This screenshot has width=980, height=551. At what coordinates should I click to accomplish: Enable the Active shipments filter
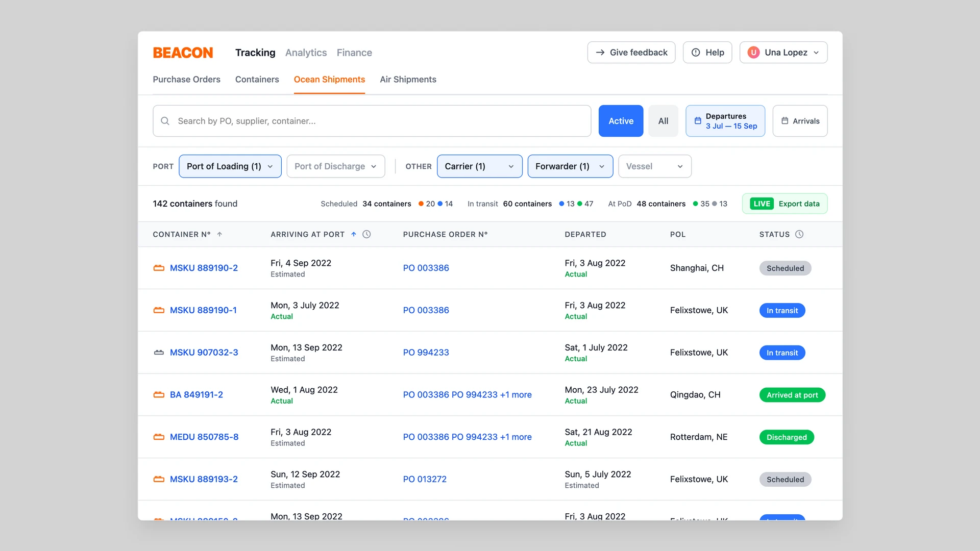point(621,121)
